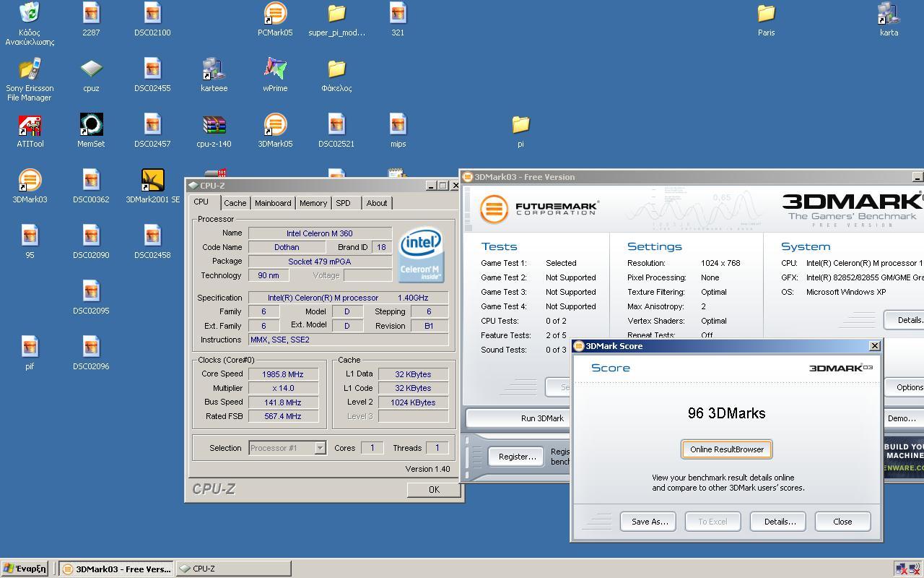Open the Έναρξη Start menu

(x=25, y=569)
